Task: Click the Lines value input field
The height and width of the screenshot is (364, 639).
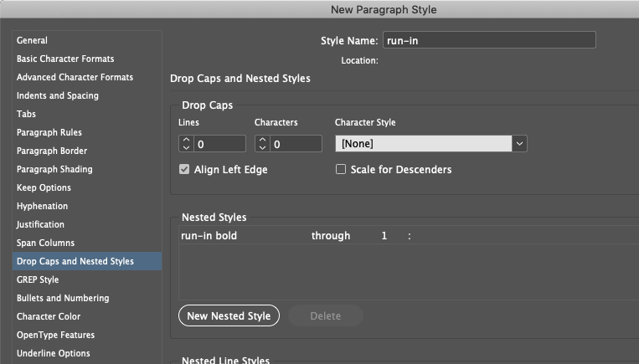Action: pos(219,144)
